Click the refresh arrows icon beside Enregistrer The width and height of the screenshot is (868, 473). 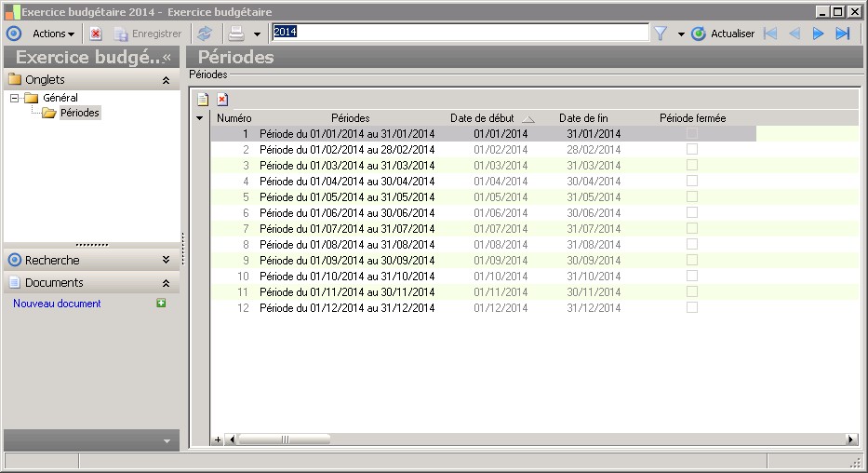pos(205,34)
